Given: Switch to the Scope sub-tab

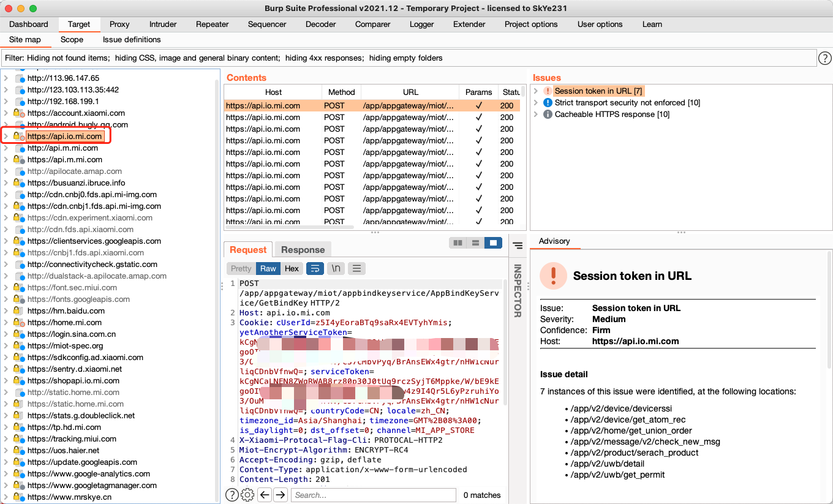Looking at the screenshot, I should click(x=72, y=40).
